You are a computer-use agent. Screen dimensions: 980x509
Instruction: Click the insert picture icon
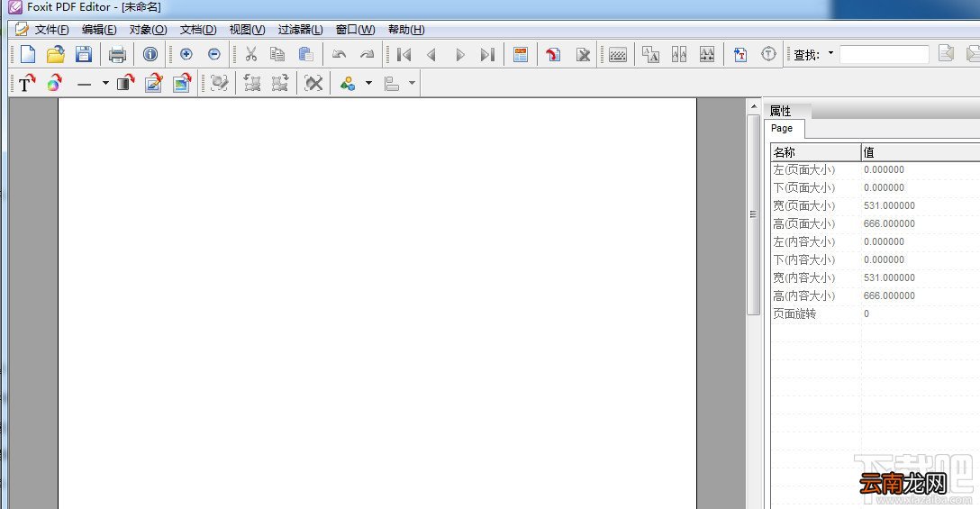[182, 83]
